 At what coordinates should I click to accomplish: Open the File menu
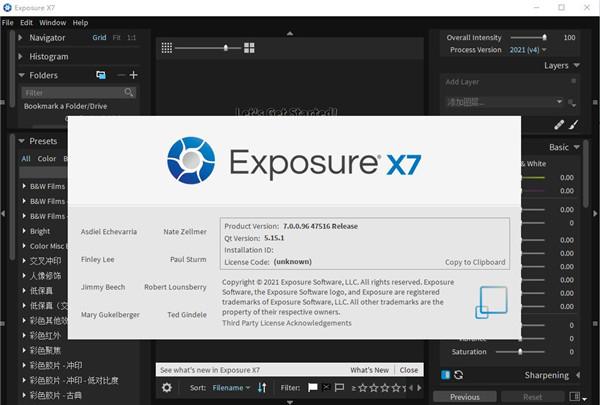click(8, 23)
